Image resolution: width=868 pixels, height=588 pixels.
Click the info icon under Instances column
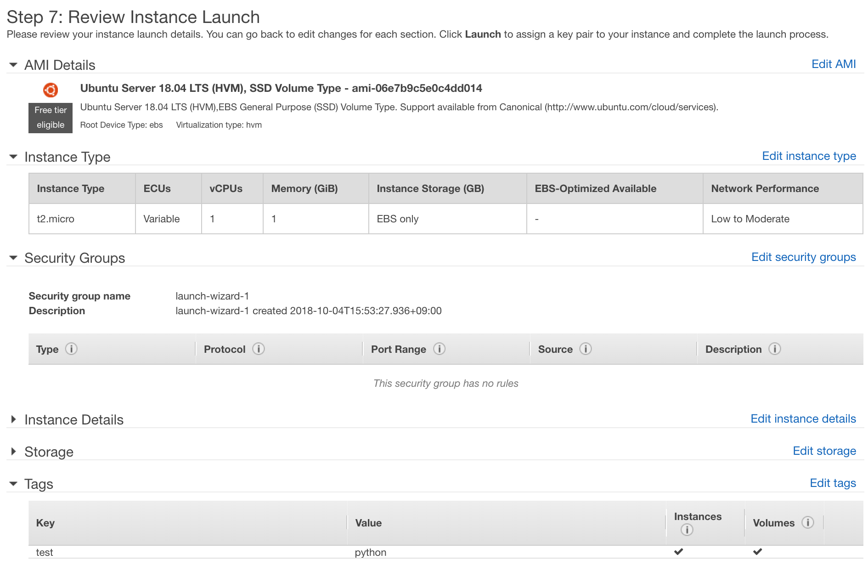pos(687,530)
